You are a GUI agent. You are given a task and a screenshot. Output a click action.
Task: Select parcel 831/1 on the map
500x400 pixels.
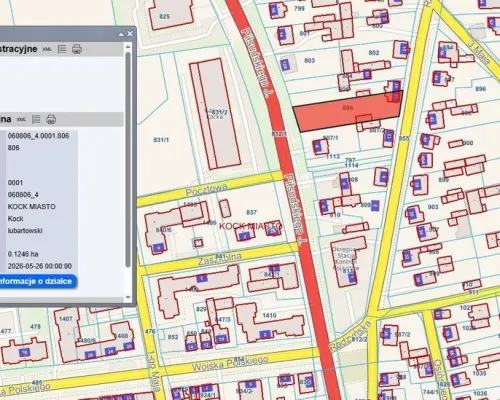pyautogui.click(x=161, y=140)
